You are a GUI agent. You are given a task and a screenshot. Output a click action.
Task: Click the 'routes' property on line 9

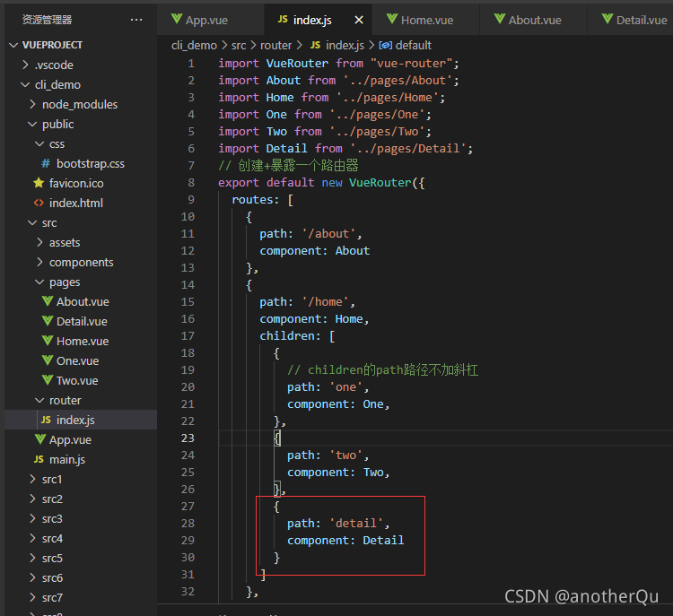pos(252,200)
